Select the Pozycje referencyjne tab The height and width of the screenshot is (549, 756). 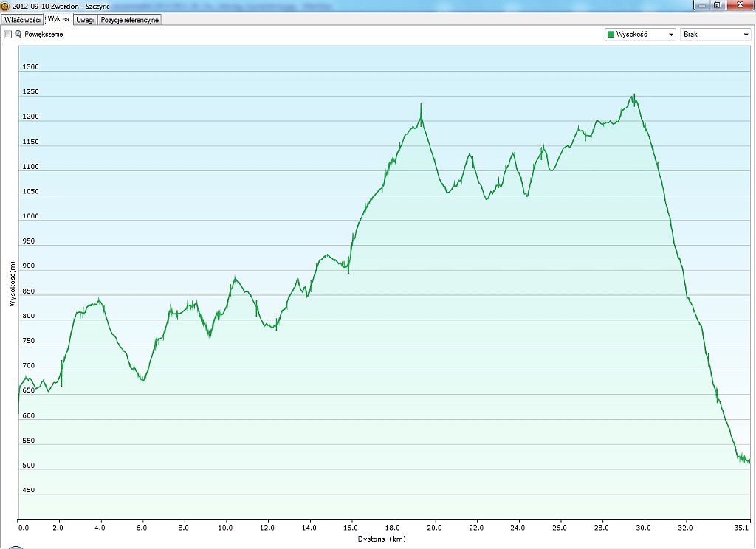[x=130, y=20]
